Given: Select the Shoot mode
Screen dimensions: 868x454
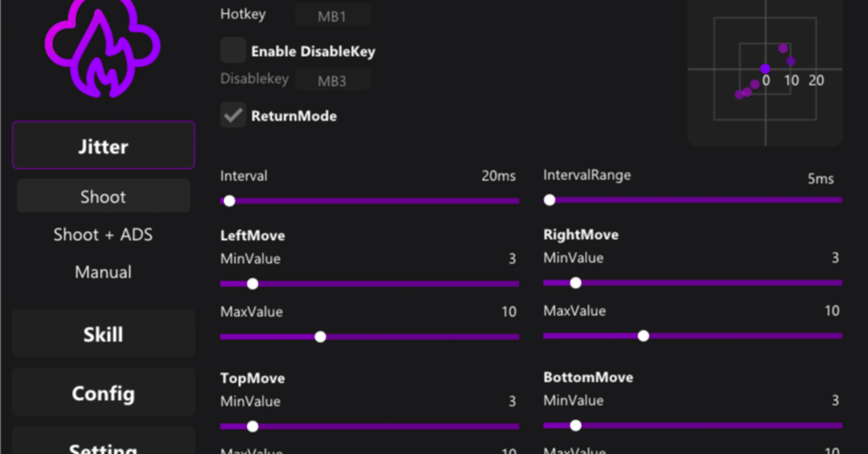Looking at the screenshot, I should (103, 197).
